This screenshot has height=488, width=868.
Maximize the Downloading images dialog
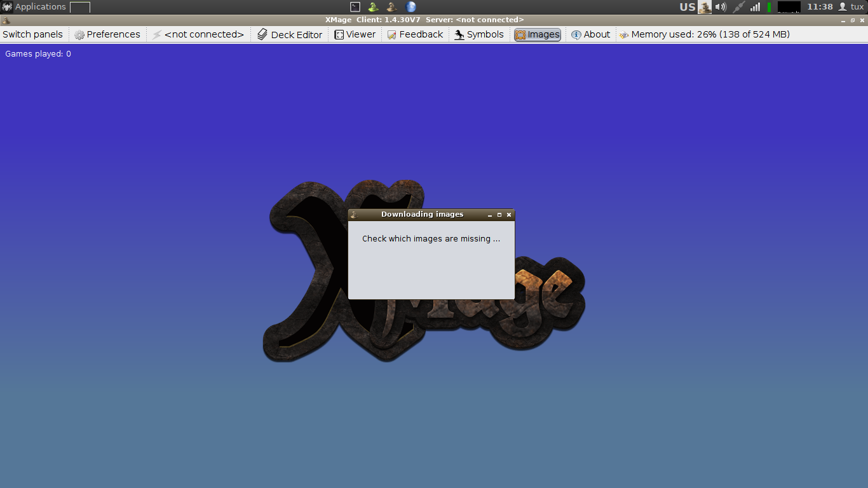(499, 215)
